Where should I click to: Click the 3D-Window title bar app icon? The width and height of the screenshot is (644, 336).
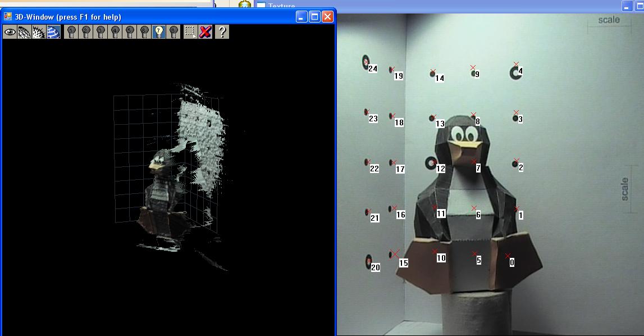click(7, 16)
